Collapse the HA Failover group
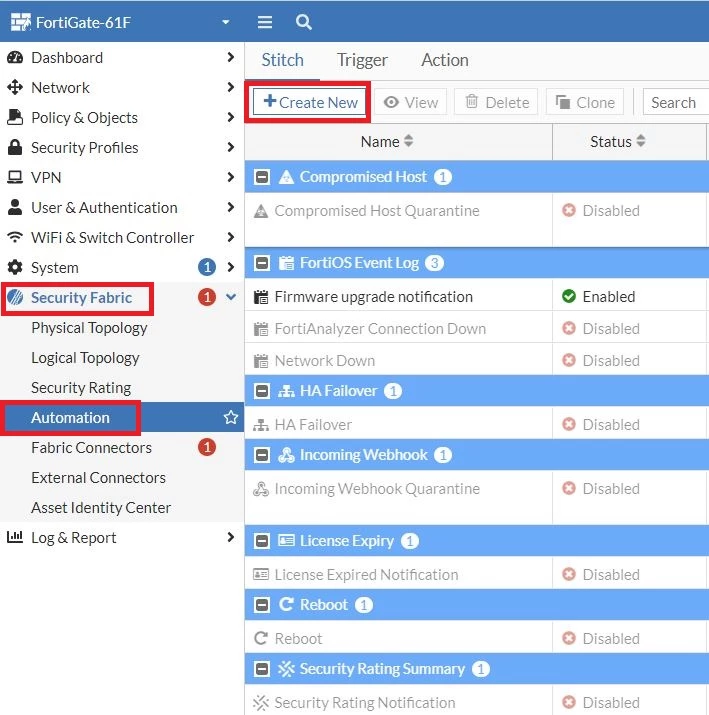Image resolution: width=709 pixels, height=715 pixels. pyautogui.click(x=262, y=391)
